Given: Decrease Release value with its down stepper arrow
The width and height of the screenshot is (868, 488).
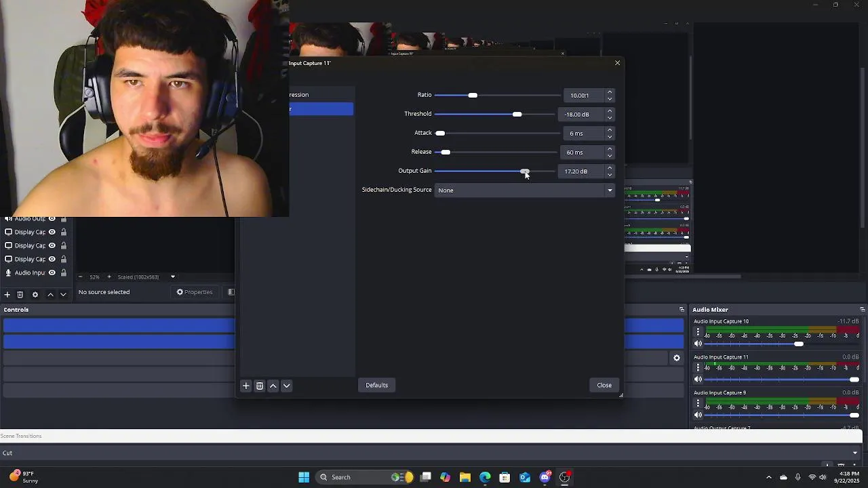Looking at the screenshot, I should coord(610,156).
